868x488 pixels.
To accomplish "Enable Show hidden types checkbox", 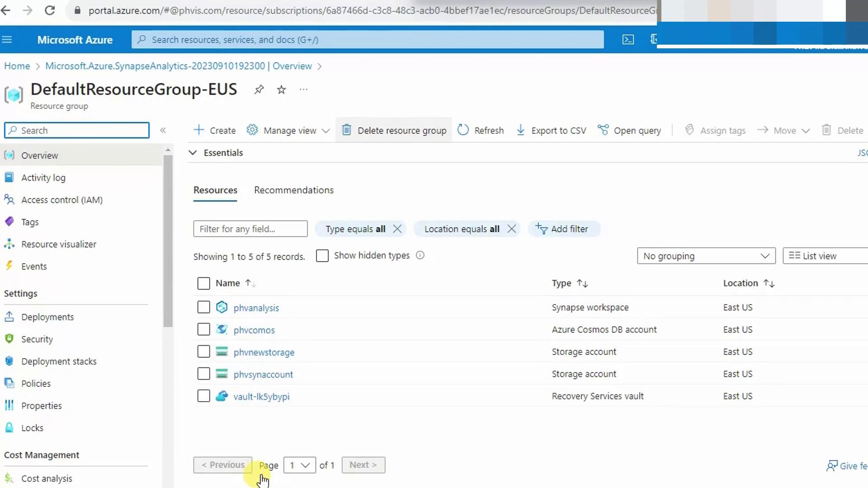I will (322, 256).
